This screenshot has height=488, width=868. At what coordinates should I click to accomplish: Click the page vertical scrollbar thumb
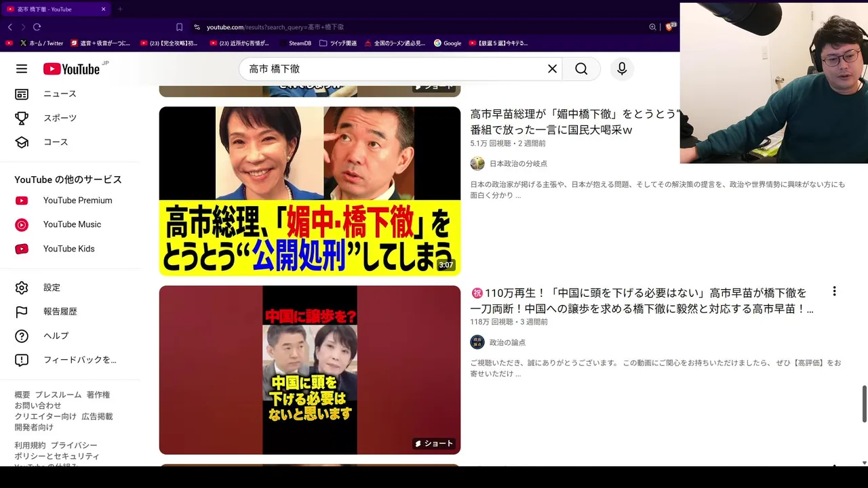(x=864, y=403)
